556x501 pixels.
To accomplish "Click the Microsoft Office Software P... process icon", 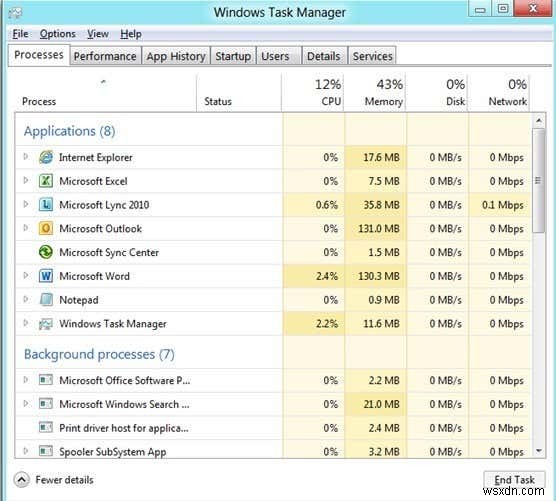I will 46,380.
